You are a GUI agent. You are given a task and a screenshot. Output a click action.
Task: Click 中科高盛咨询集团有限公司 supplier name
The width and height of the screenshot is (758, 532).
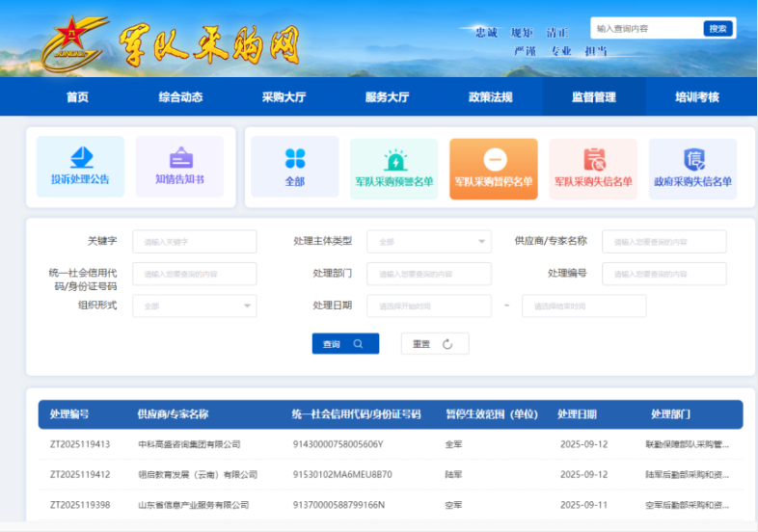(189, 444)
